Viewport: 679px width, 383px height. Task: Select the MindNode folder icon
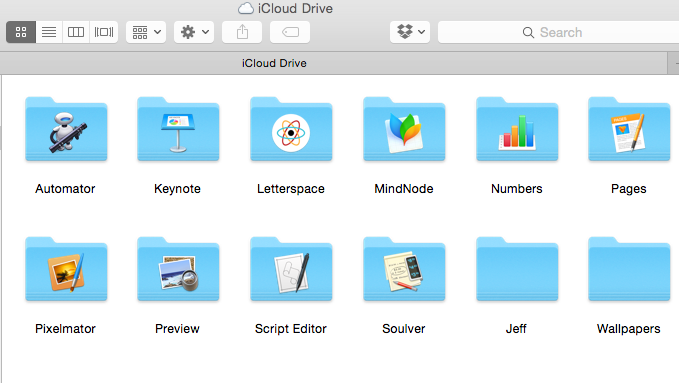tap(404, 129)
